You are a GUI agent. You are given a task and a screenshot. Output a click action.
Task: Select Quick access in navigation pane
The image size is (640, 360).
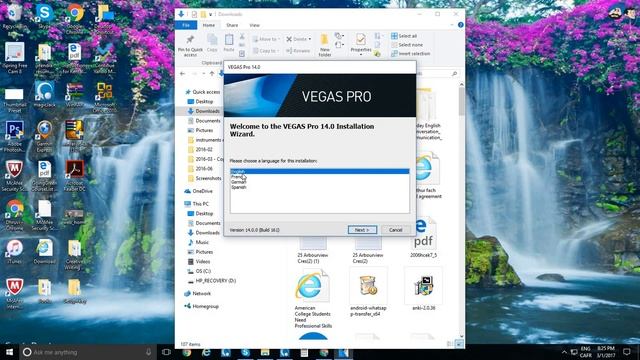point(202,92)
